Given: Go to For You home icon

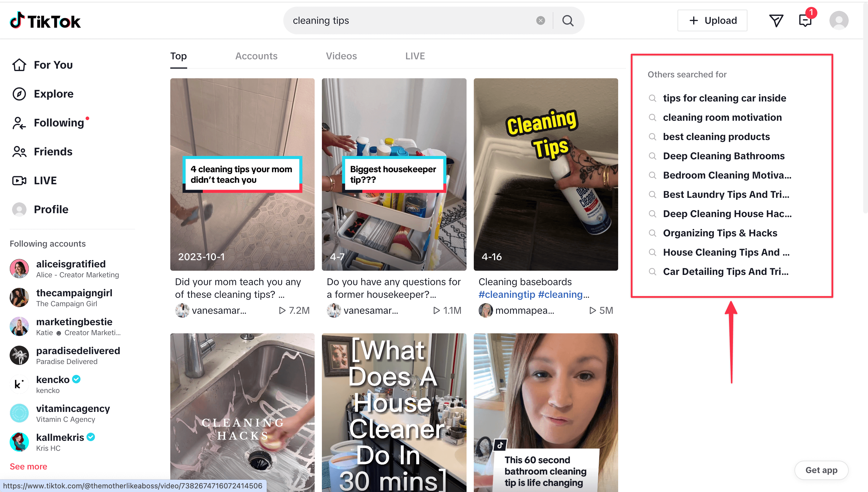Looking at the screenshot, I should [19, 65].
